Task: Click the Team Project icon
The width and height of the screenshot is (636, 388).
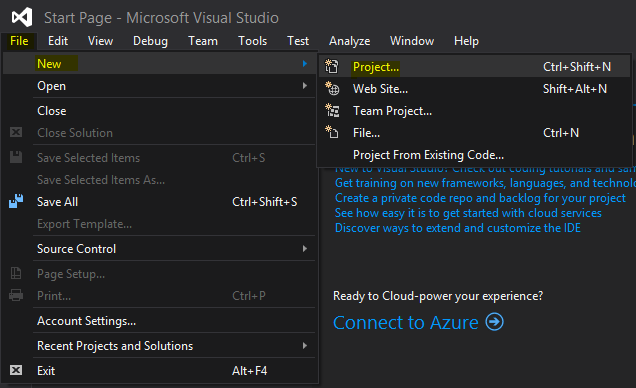Action: 332,110
